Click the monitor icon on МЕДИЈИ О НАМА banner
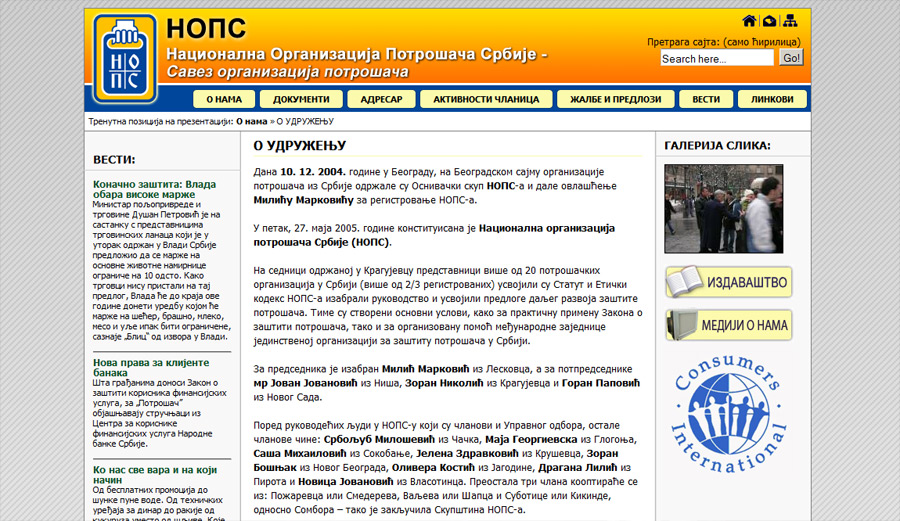The width and height of the screenshot is (900, 521). (x=682, y=325)
